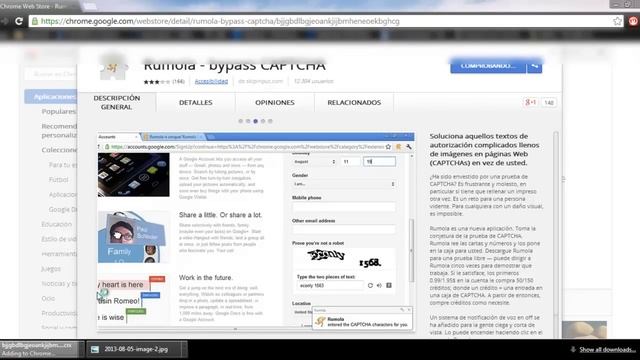Image resolution: width=640 pixels, height=360 pixels.
Task: Select the third highlighted carousel dot
Action: click(256, 121)
